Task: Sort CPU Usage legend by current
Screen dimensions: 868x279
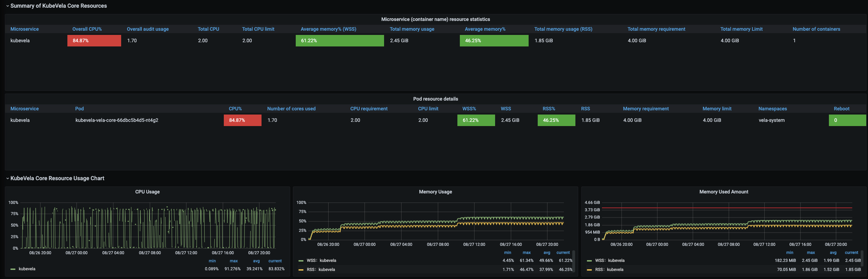Action: 275,261
